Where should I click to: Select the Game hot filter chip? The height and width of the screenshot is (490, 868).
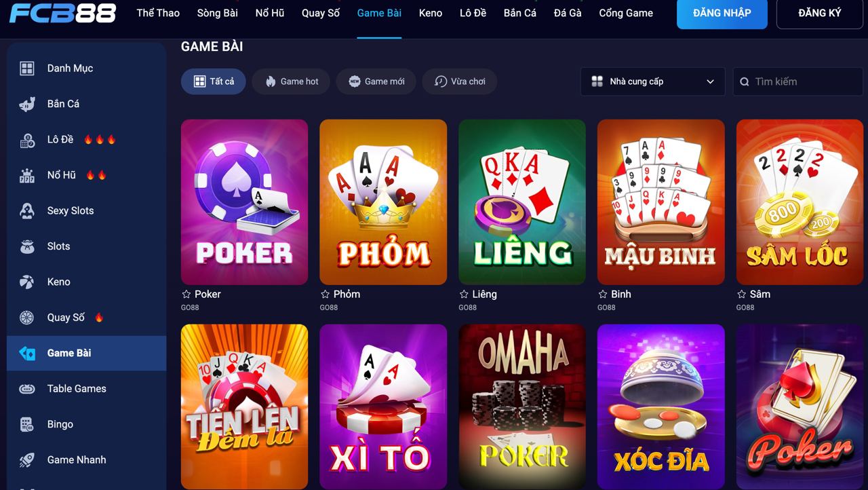pyautogui.click(x=291, y=81)
